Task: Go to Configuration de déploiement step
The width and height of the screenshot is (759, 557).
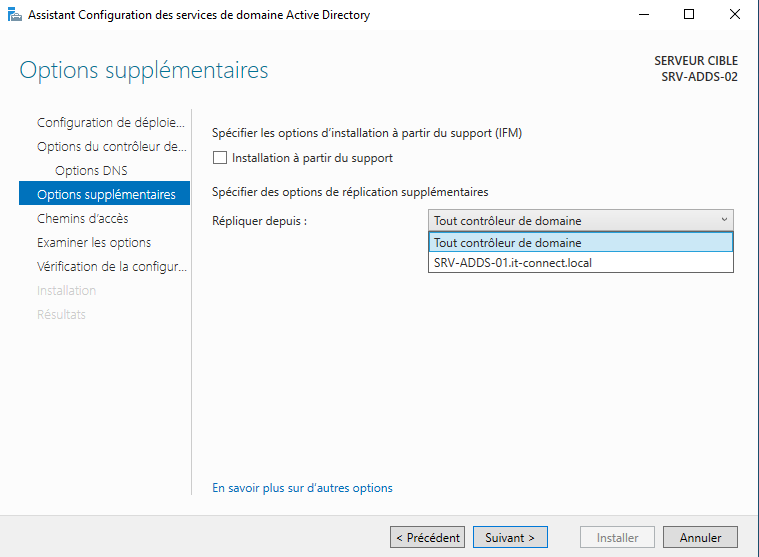Action: point(111,123)
